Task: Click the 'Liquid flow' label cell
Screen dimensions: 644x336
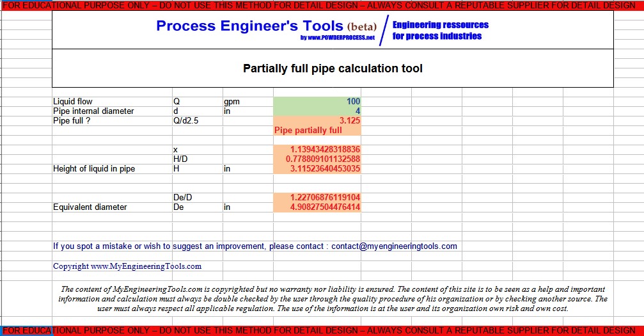Action: pos(73,101)
